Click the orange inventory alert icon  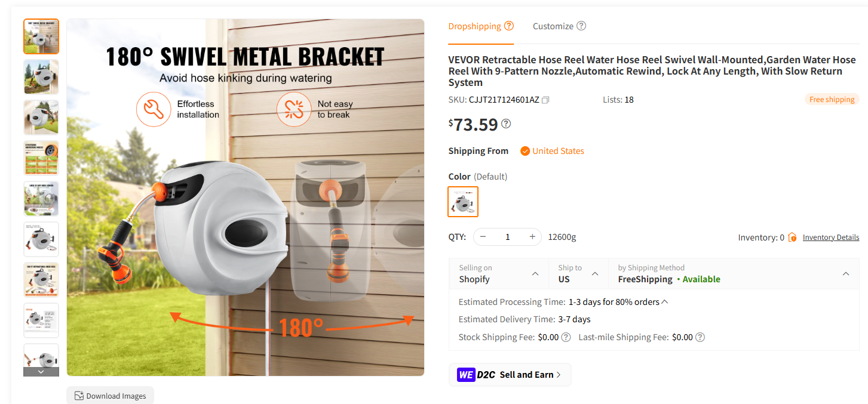tap(792, 237)
